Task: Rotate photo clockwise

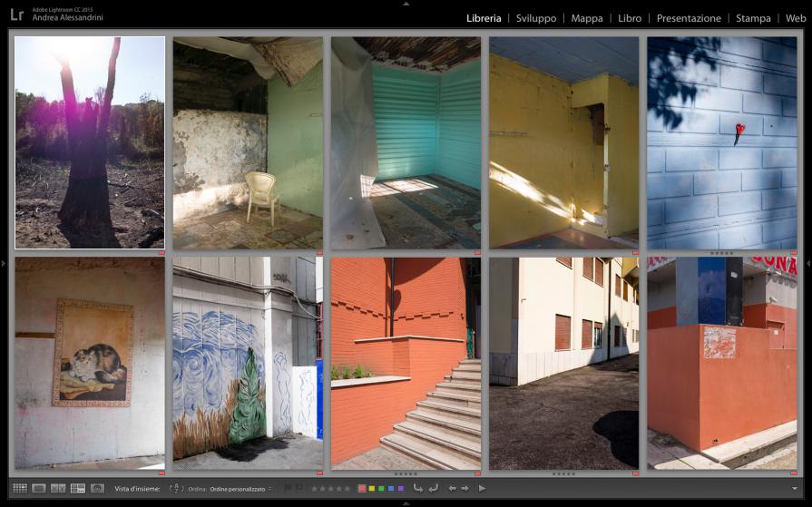Action: [433, 488]
